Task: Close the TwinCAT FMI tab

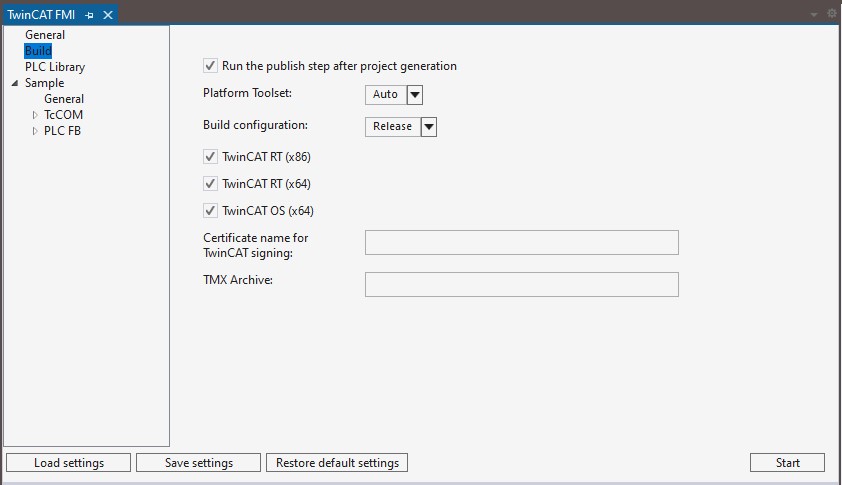Action: (108, 15)
